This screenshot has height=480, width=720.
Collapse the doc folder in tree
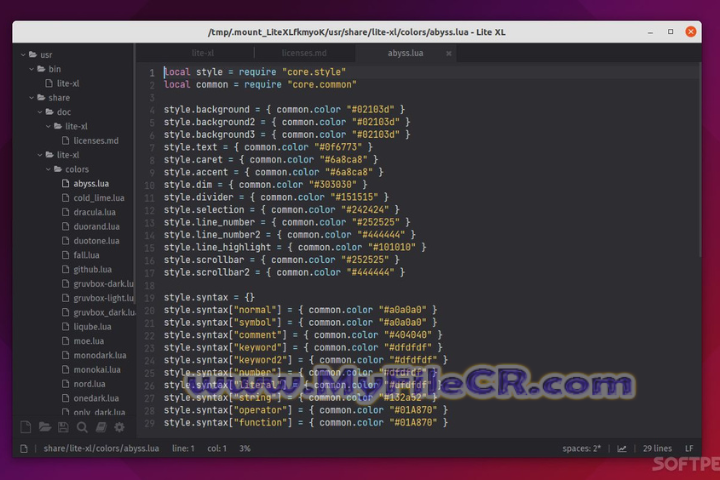coord(63,112)
